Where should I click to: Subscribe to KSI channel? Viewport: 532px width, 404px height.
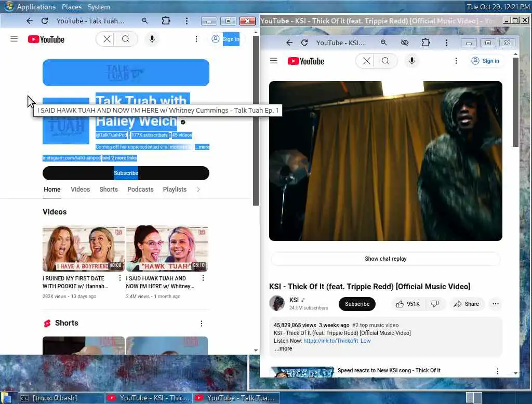click(x=357, y=304)
